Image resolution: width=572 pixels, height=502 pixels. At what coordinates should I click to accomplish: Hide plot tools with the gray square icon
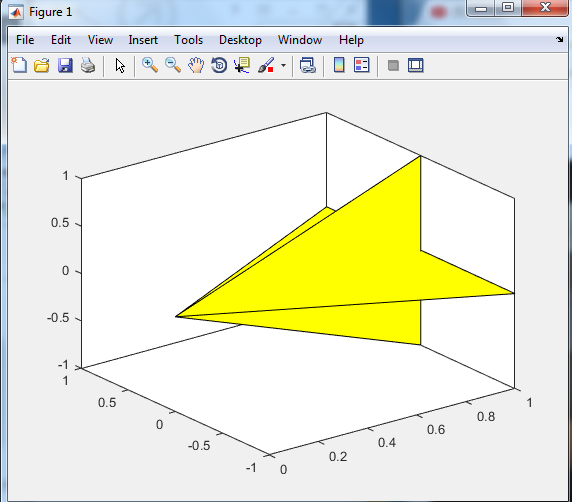tap(393, 66)
